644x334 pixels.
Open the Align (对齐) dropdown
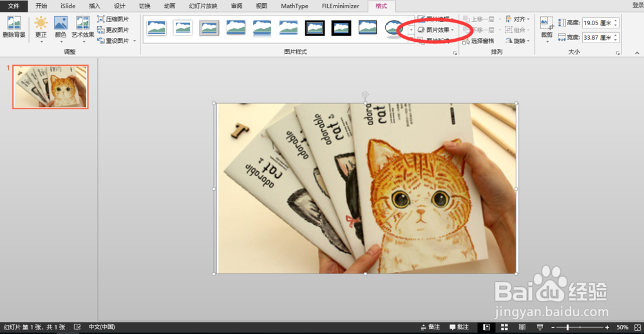(518, 19)
